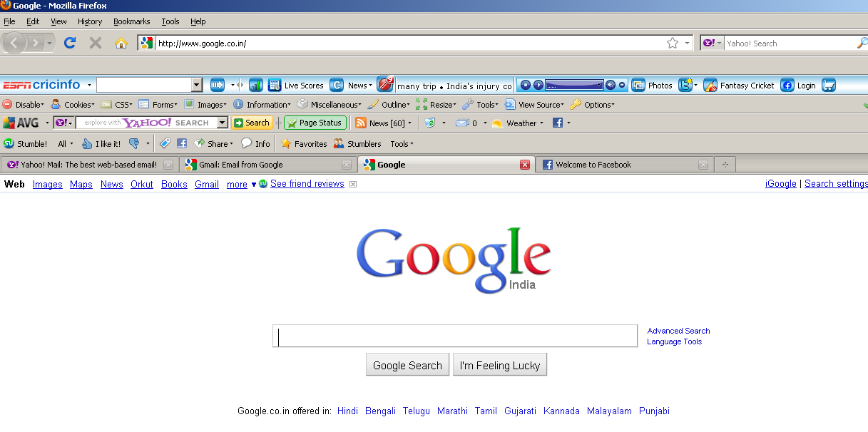Open the History menu
868x432 pixels.
point(90,21)
